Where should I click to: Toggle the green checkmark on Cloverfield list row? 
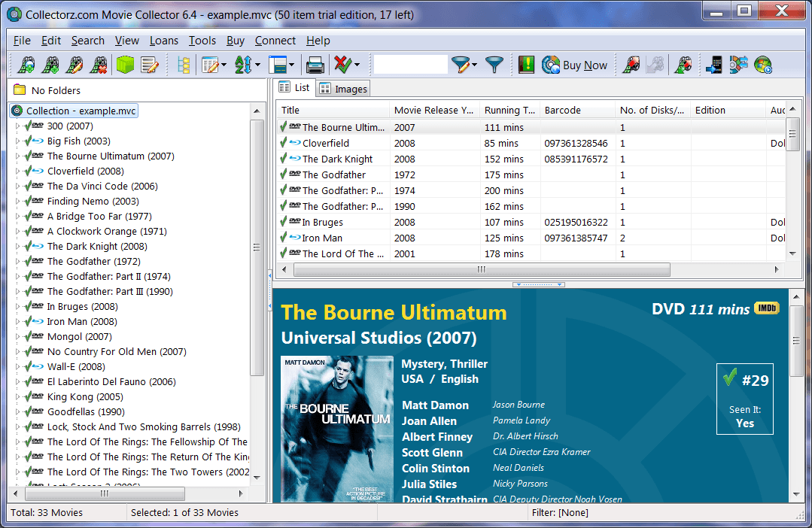tap(283, 143)
